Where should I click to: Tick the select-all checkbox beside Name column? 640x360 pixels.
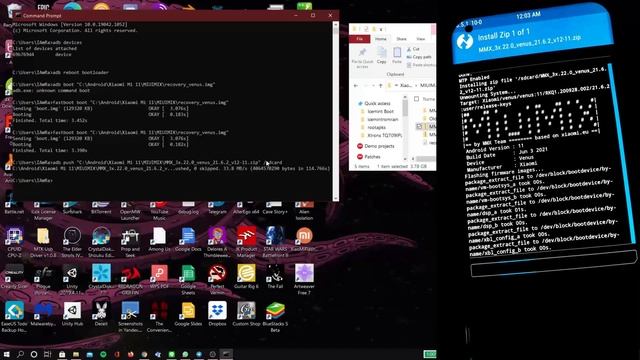point(416,99)
